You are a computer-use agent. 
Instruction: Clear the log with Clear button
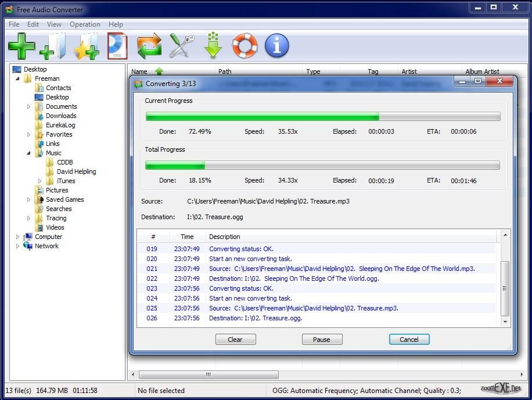point(235,340)
